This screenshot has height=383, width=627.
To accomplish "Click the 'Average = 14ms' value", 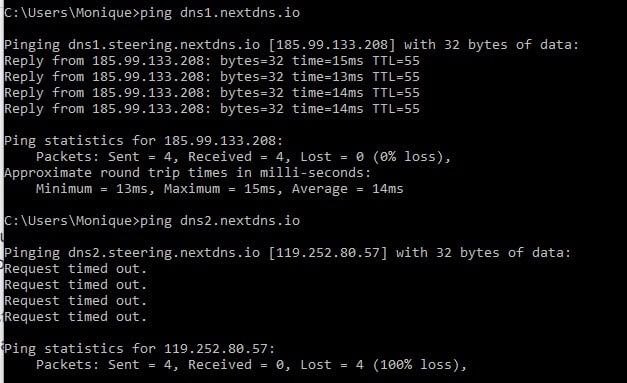I will [x=348, y=189].
